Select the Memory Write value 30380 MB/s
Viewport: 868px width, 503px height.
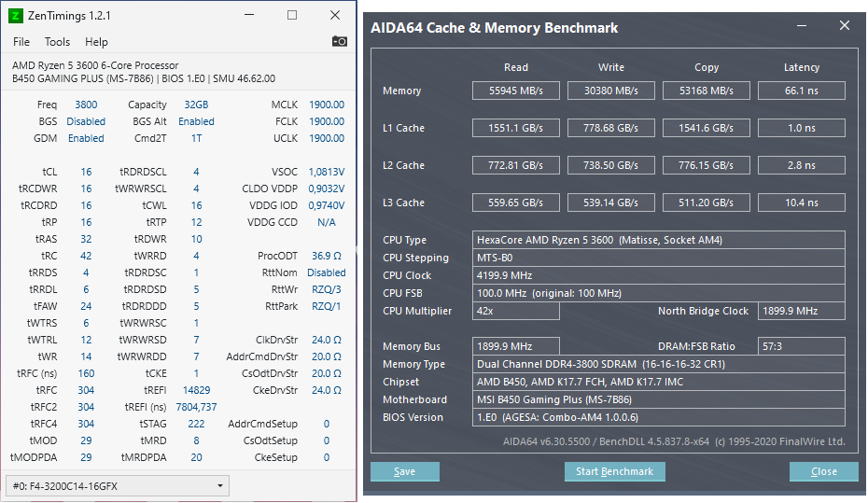click(x=611, y=91)
